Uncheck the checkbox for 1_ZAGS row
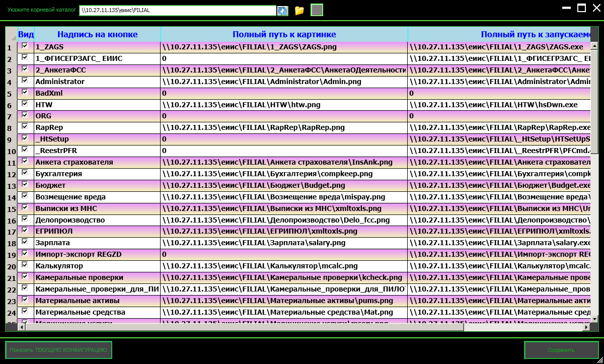 pos(25,46)
